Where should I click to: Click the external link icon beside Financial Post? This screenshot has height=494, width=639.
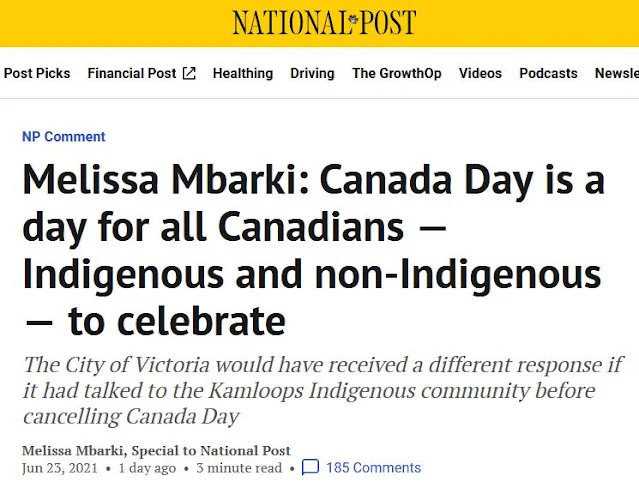(x=189, y=73)
